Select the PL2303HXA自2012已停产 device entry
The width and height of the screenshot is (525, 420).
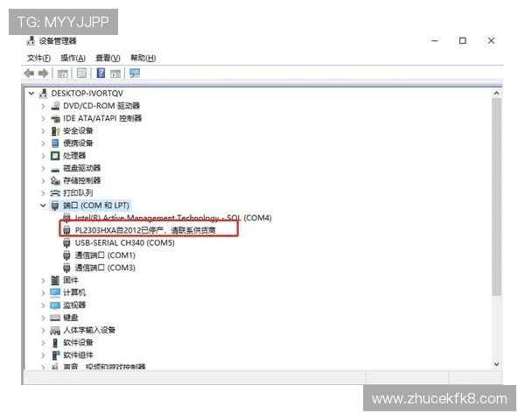pyautogui.click(x=145, y=230)
